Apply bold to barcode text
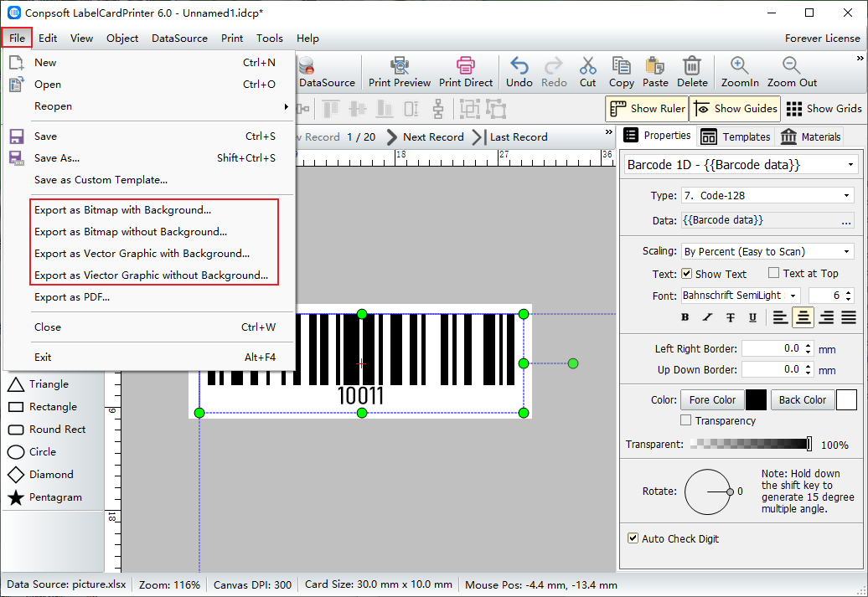The width and height of the screenshot is (868, 597). pyautogui.click(x=685, y=317)
